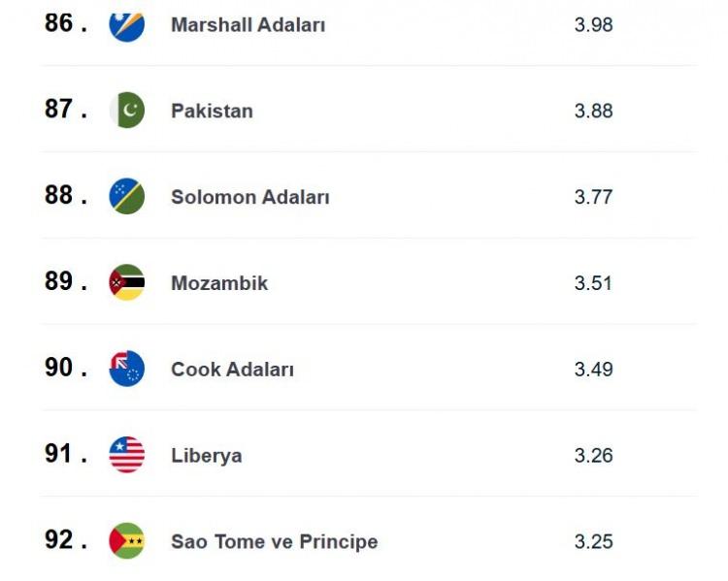The height and width of the screenshot is (581, 728).
Task: Click the Solomon Adaları flag icon
Action: pos(127,196)
